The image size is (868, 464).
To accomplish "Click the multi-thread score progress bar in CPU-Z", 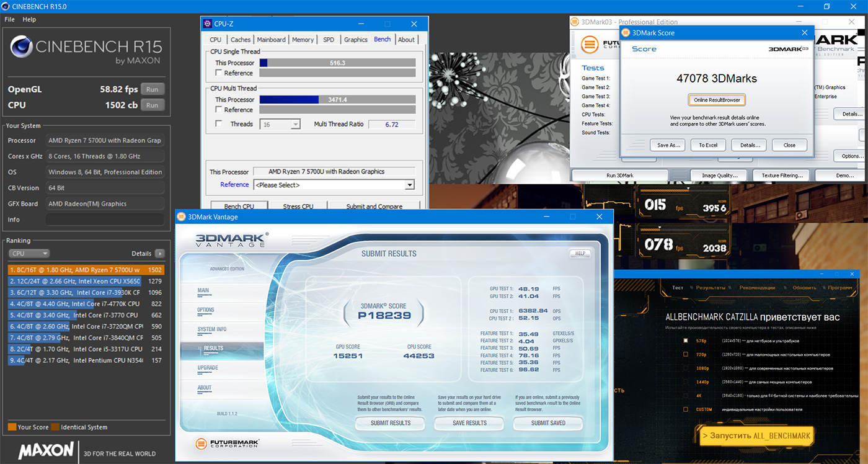I will [x=338, y=100].
